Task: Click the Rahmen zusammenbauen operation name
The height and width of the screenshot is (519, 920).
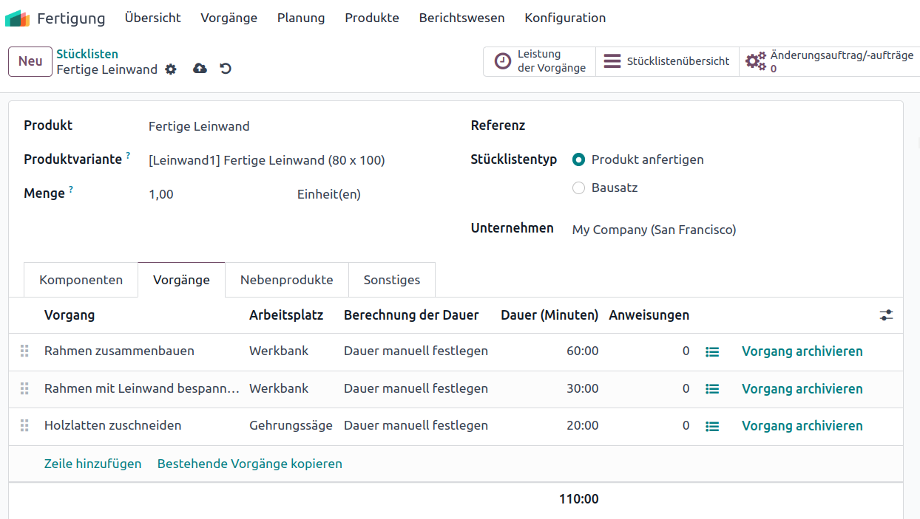Action: pyautogui.click(x=119, y=351)
